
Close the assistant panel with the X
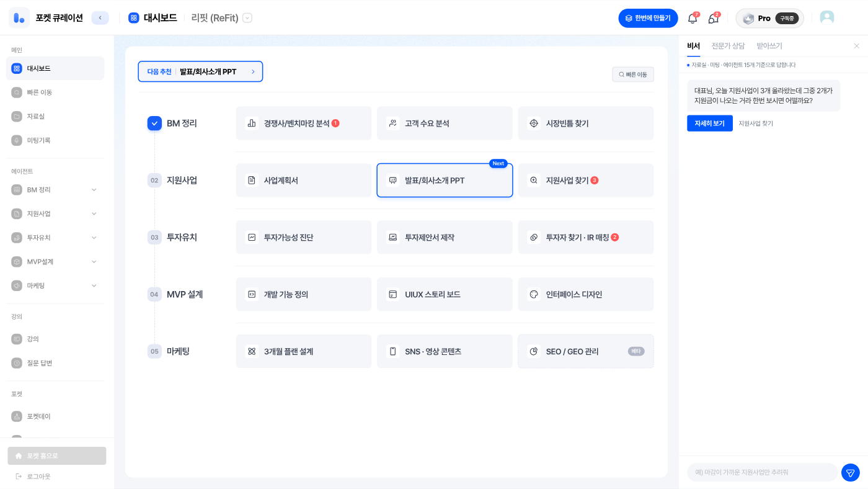[856, 46]
